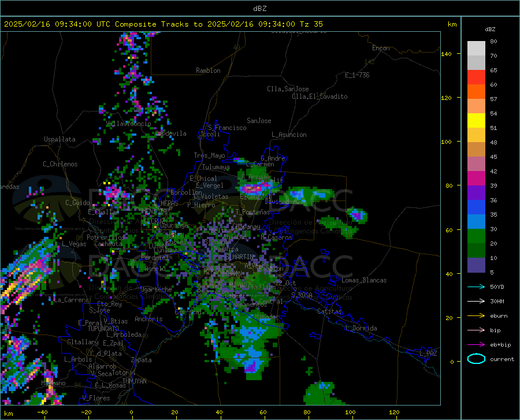Click the pink bip arrow icon
Image resolution: width=520 pixels, height=420 pixels.
pos(476,330)
